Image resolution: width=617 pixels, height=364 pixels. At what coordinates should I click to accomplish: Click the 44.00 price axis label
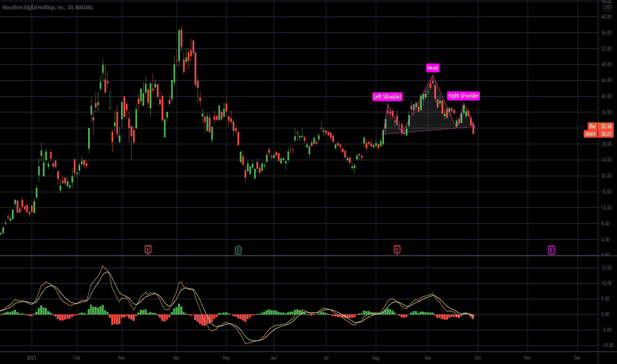click(x=606, y=80)
